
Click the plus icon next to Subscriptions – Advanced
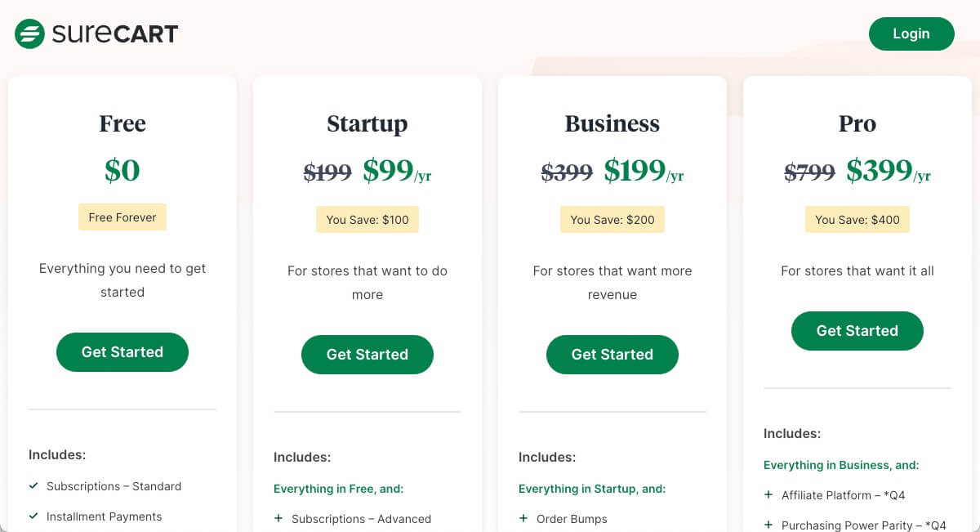(278, 519)
